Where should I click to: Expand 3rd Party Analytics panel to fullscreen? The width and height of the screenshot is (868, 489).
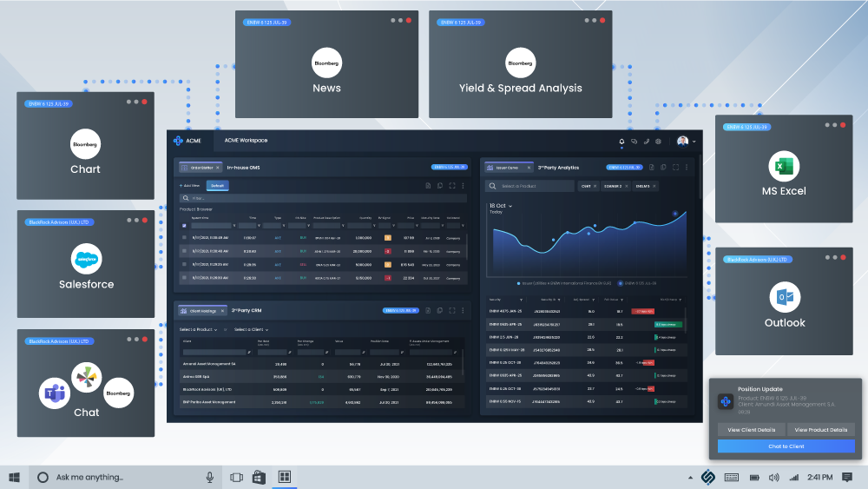point(675,168)
